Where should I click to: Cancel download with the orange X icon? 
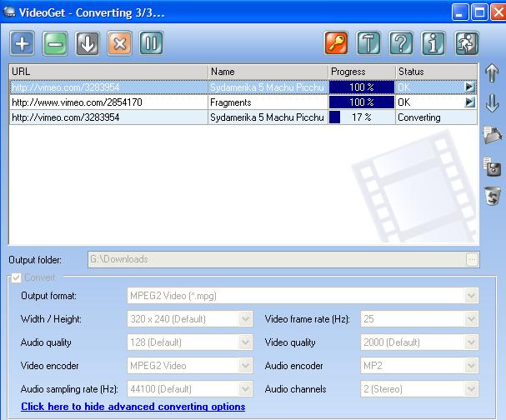(x=119, y=43)
